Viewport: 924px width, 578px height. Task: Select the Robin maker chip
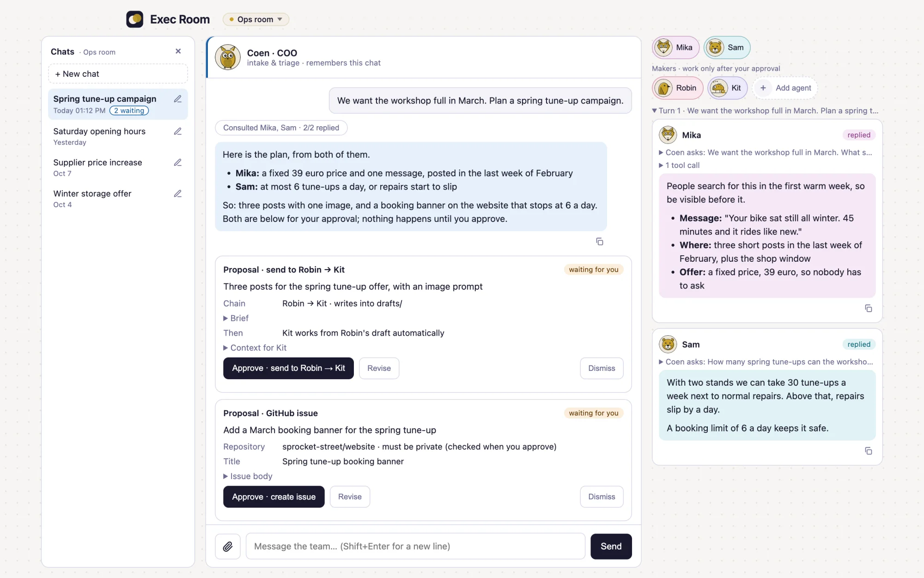(x=677, y=88)
